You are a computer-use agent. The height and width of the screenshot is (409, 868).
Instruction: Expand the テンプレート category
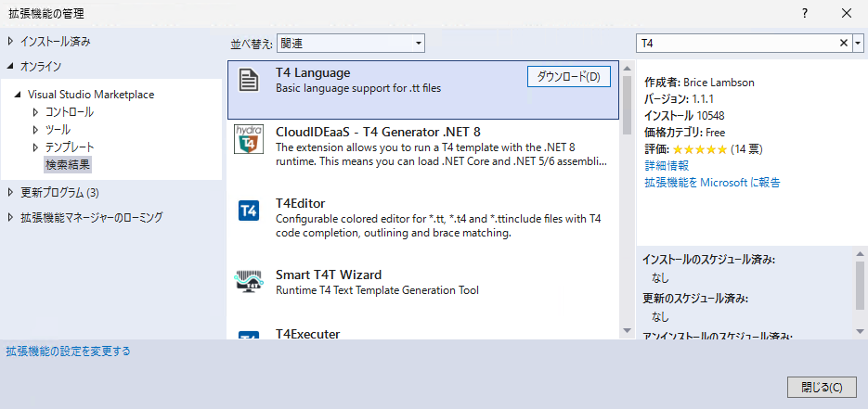pyautogui.click(x=36, y=147)
